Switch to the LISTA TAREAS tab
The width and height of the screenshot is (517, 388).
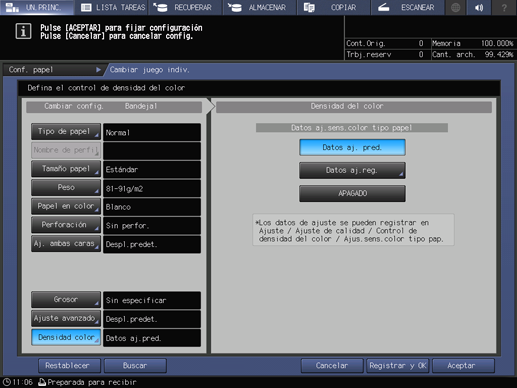point(112,7)
